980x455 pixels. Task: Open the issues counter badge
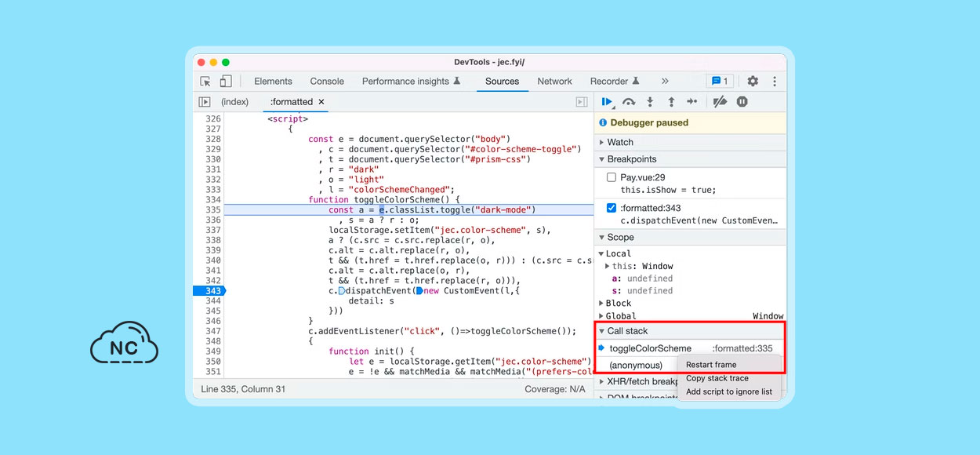[719, 82]
